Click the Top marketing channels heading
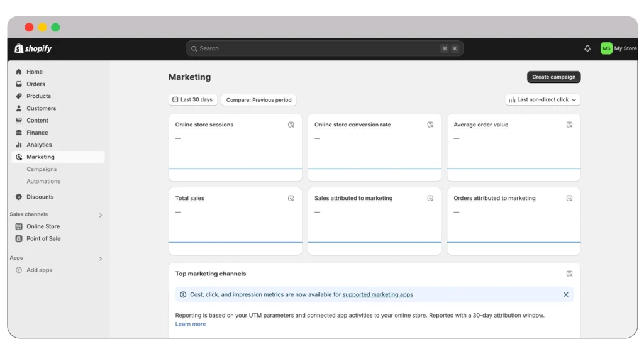644x349 pixels. click(x=211, y=274)
